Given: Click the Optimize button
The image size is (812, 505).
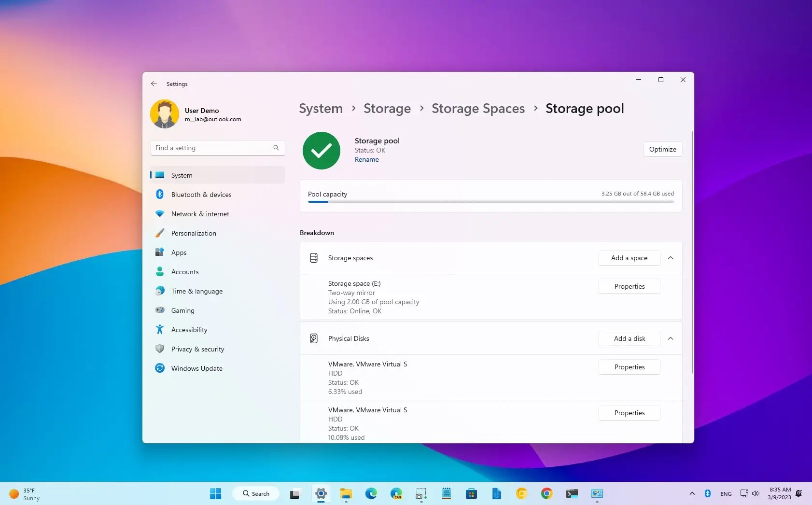Looking at the screenshot, I should click(x=662, y=149).
